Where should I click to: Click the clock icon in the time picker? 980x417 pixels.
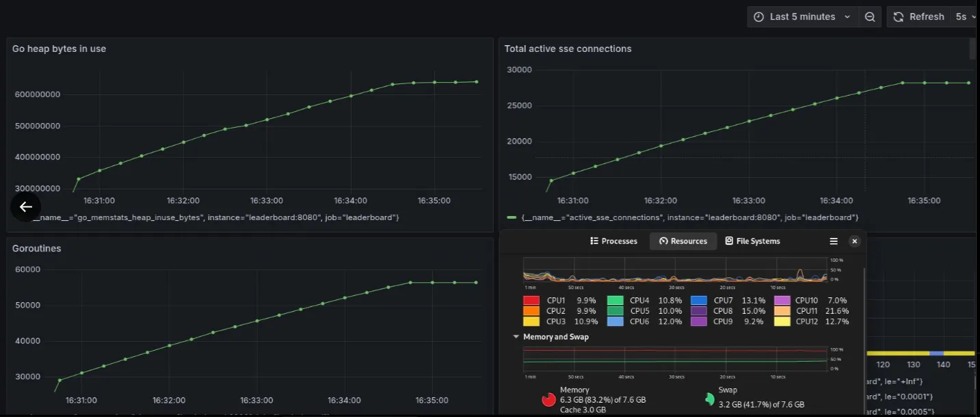pyautogui.click(x=758, y=16)
